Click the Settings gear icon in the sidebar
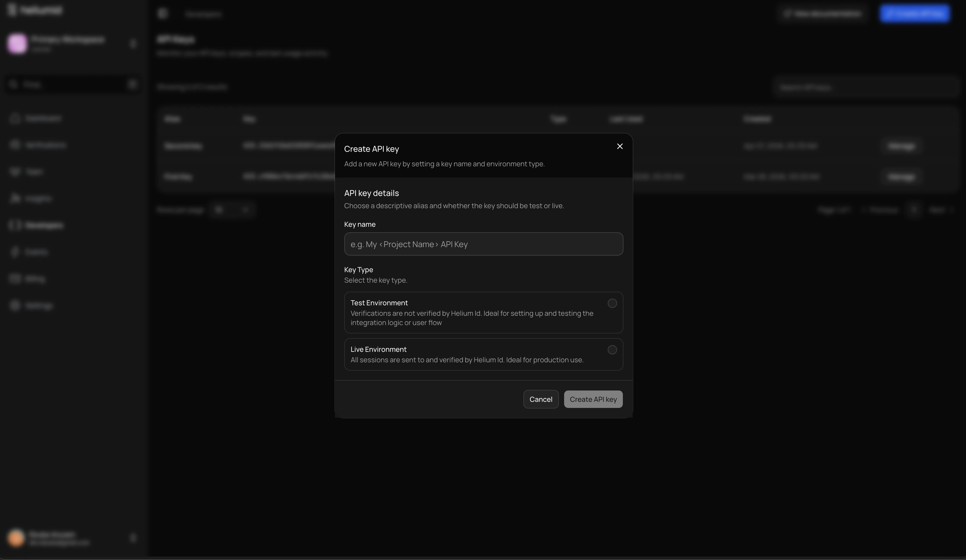This screenshot has width=966, height=560. tap(15, 305)
